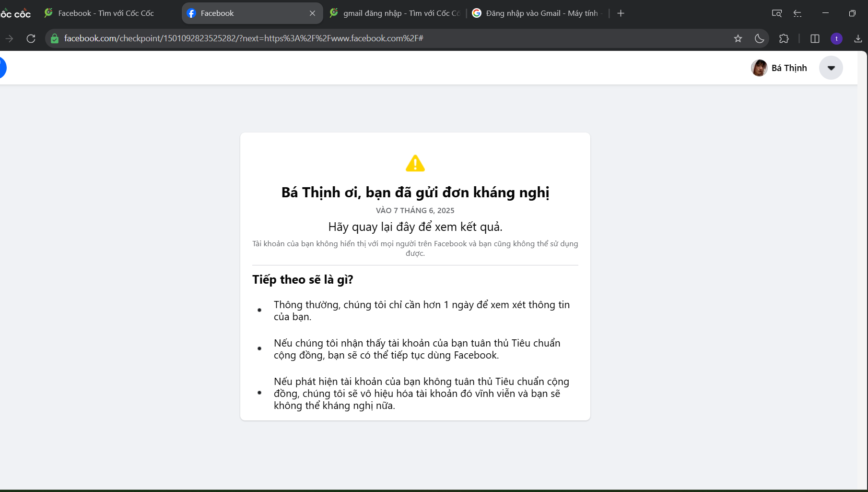
Task: Open the tab list arrow icon in title bar
Action: (798, 13)
